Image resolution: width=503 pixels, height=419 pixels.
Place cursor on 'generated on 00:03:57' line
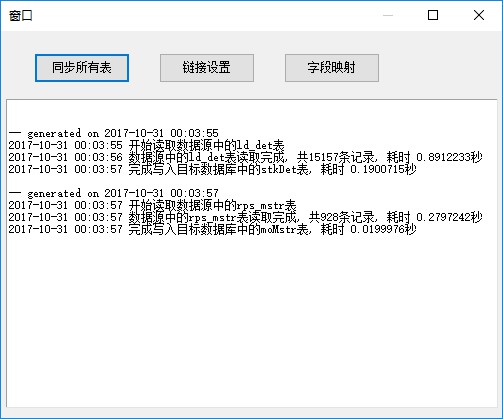pyautogui.click(x=114, y=193)
